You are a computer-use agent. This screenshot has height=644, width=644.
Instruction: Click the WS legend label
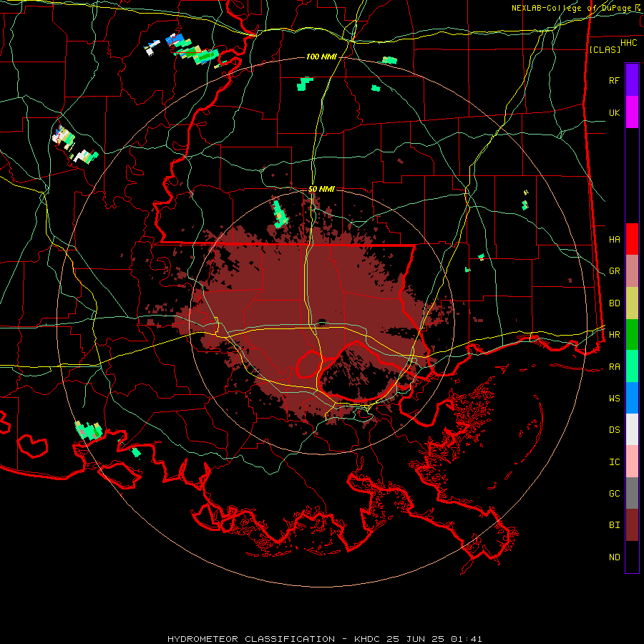coord(615,399)
